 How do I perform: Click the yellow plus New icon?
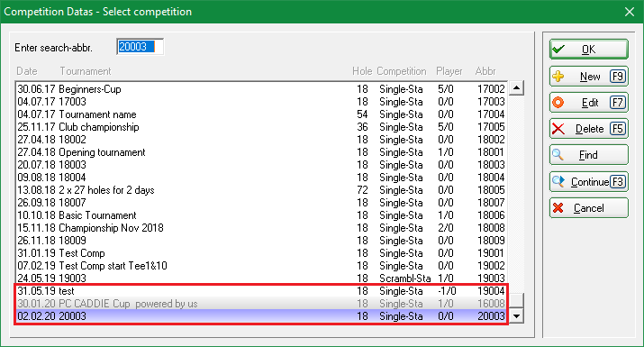click(558, 76)
